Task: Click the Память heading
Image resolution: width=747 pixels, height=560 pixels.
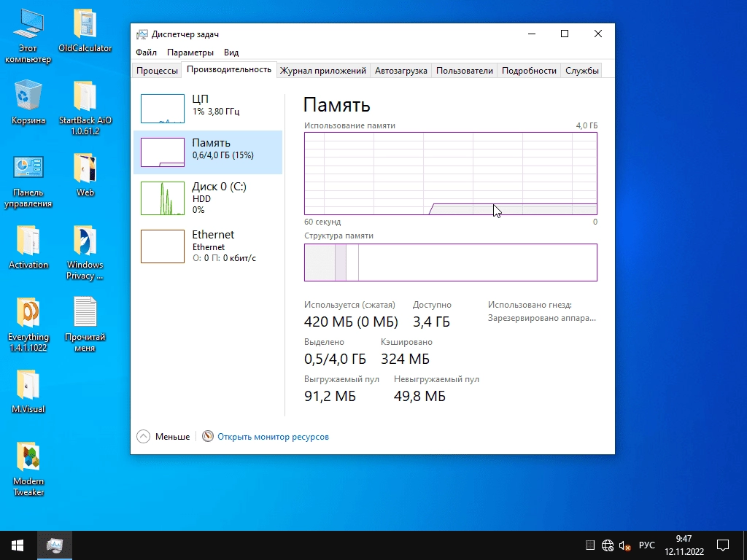Action: pyautogui.click(x=336, y=105)
